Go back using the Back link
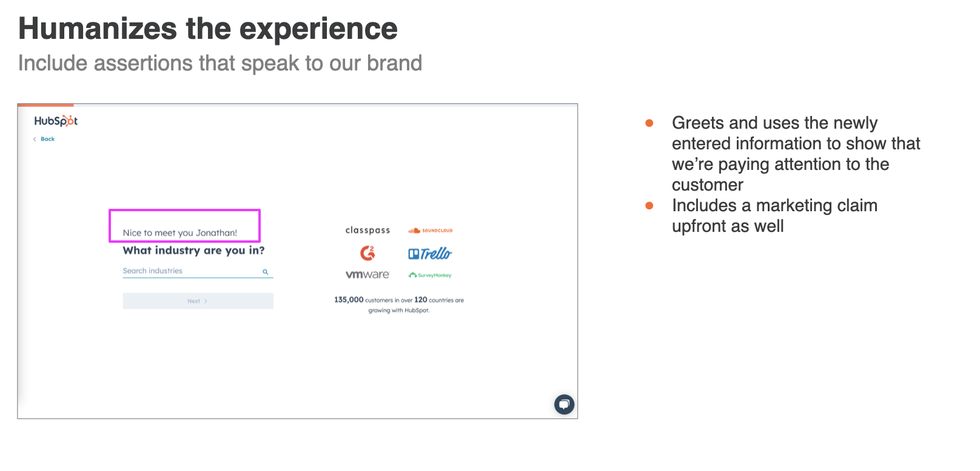The image size is (980, 471). [47, 139]
